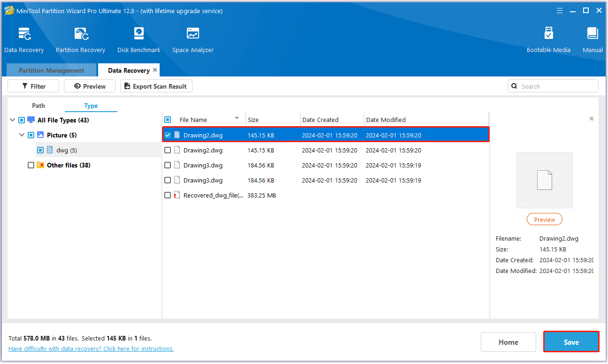Click the Picture category icon
The height and width of the screenshot is (364, 608).
[40, 135]
